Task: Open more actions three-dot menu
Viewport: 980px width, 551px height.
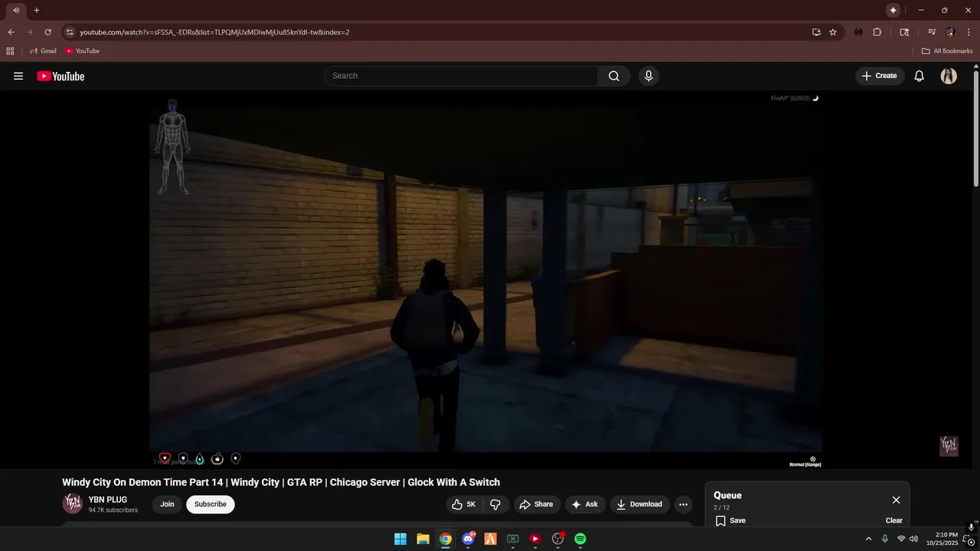Action: tap(683, 504)
